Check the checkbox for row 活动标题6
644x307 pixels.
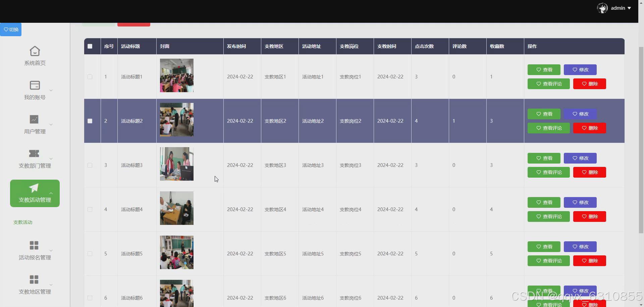[90, 298]
